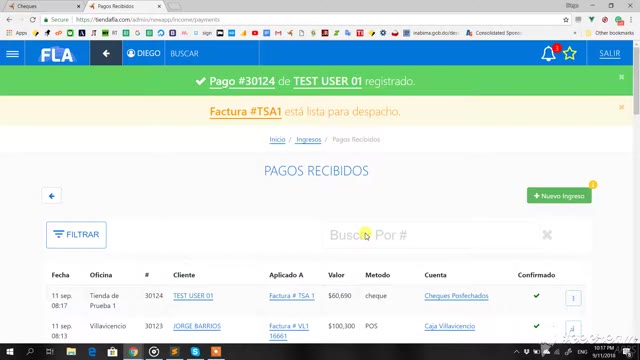Open the notifications bell
The height and width of the screenshot is (360, 640).
[x=548, y=53]
